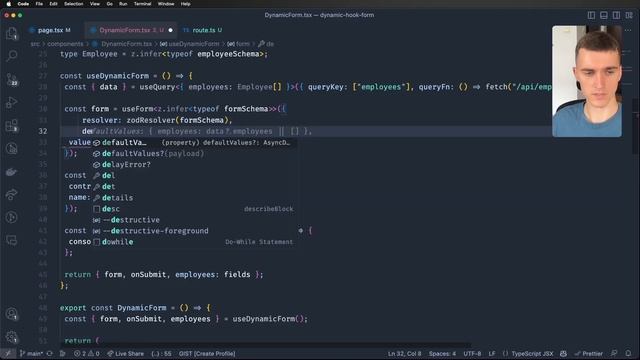Image resolution: width=640 pixels, height=360 pixels.
Task: Click the src breadcrumb segment
Action: [x=35, y=44]
